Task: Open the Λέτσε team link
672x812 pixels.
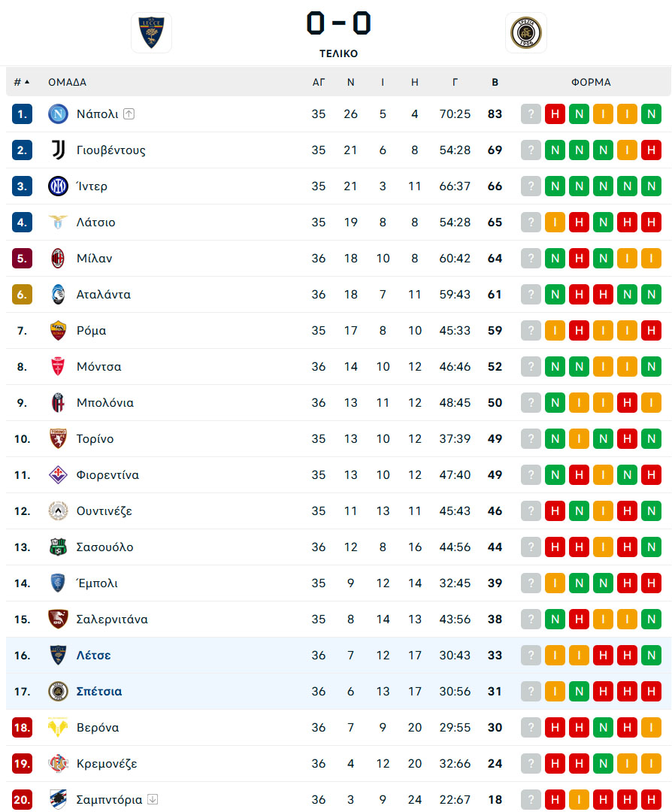Action: tap(94, 656)
